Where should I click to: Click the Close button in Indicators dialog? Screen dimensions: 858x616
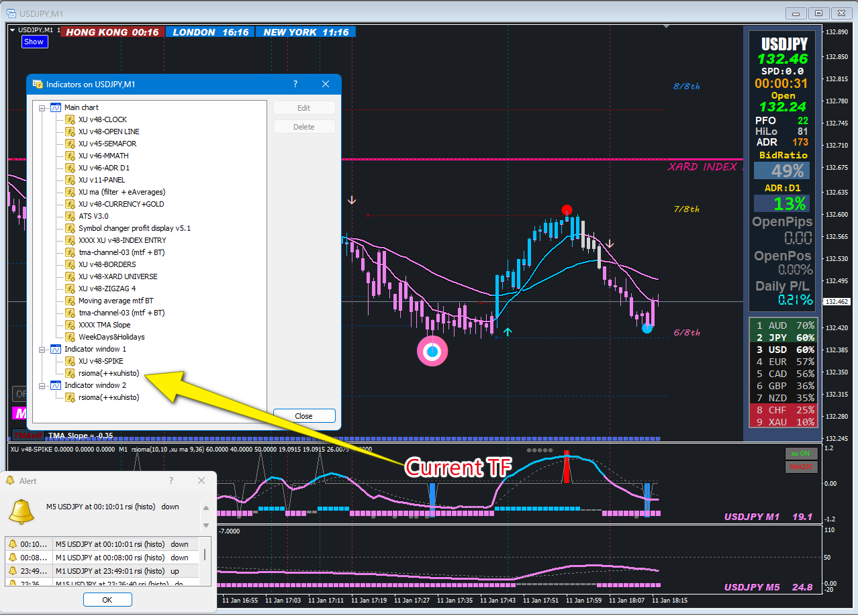304,416
